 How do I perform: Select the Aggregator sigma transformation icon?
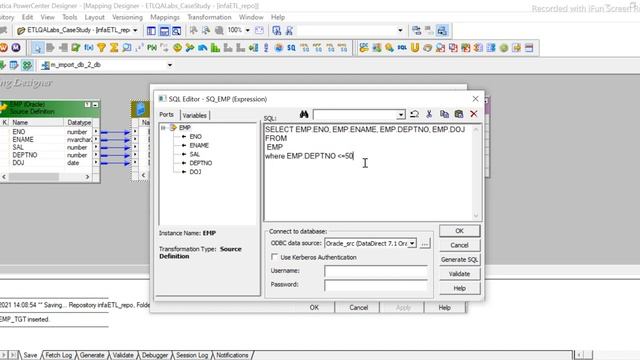[x=114, y=48]
